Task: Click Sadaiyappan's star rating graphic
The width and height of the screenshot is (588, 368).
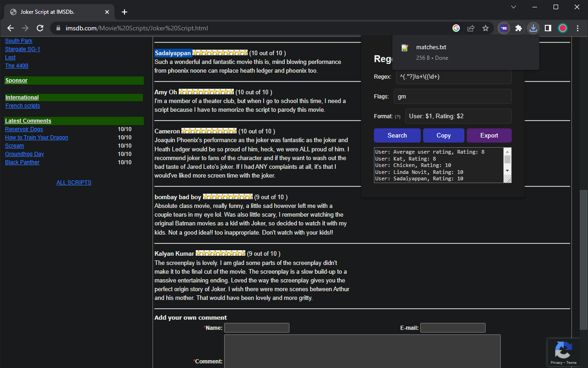Action: point(220,53)
